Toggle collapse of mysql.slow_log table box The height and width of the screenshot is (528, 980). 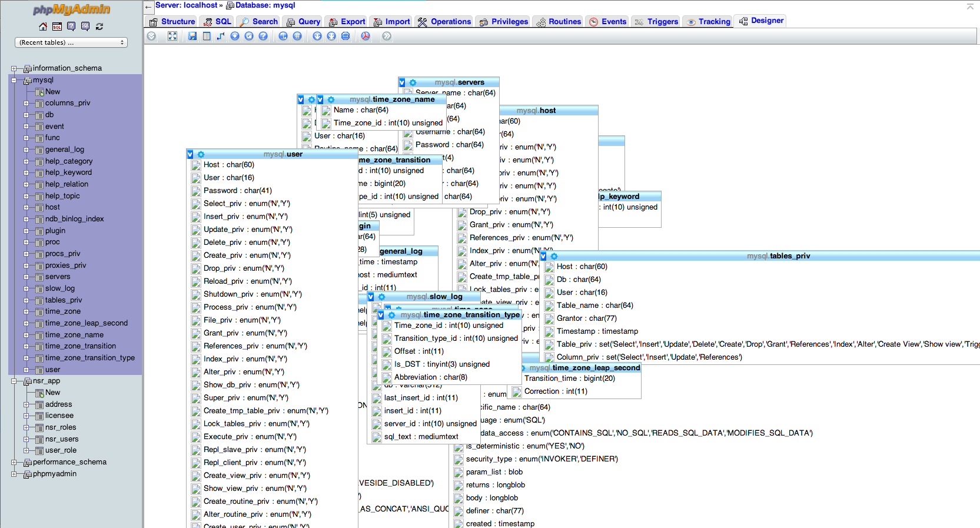pyautogui.click(x=371, y=297)
